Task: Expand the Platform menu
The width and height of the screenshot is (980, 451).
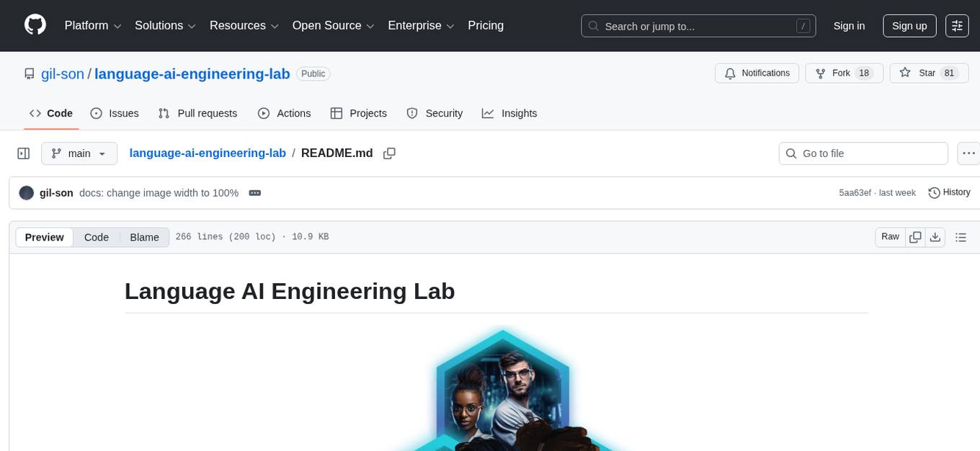Action: tap(92, 25)
